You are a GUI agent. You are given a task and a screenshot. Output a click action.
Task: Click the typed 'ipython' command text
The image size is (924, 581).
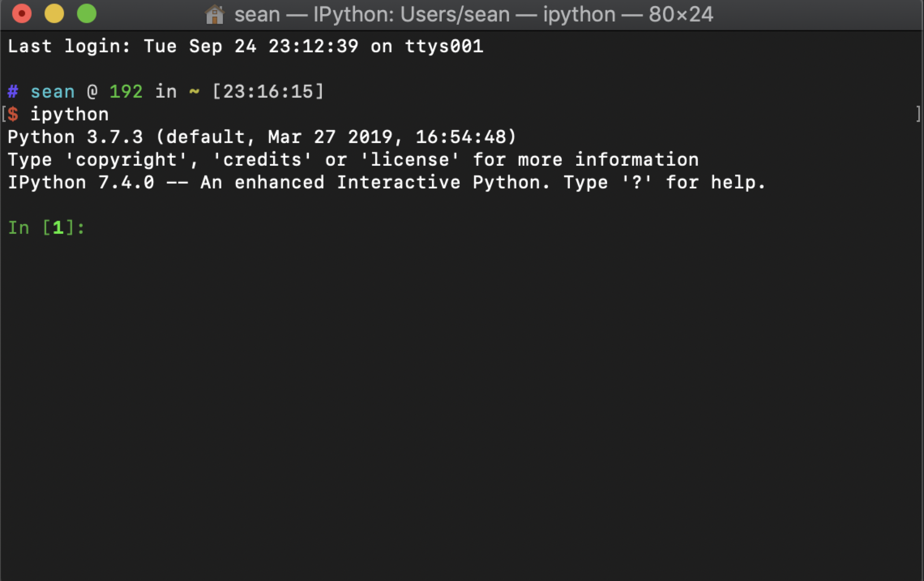[x=70, y=115]
